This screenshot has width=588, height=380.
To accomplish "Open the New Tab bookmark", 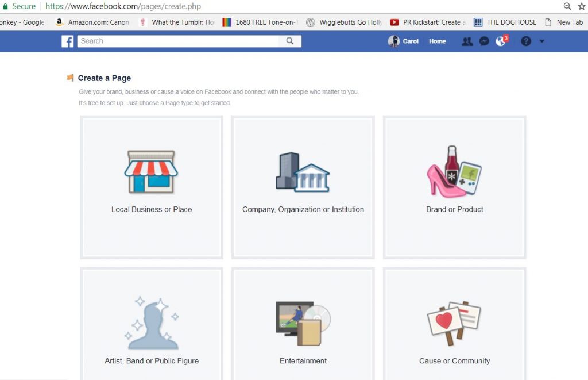I will [564, 22].
